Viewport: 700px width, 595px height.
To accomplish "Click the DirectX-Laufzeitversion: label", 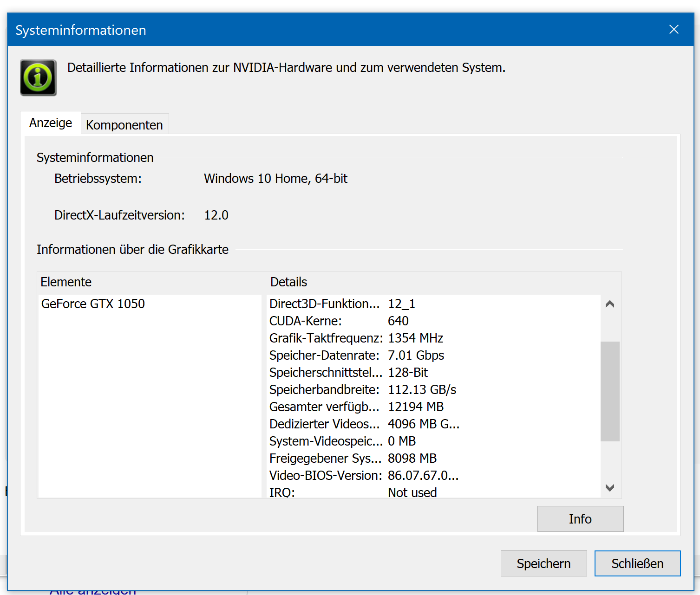I will click(x=119, y=215).
